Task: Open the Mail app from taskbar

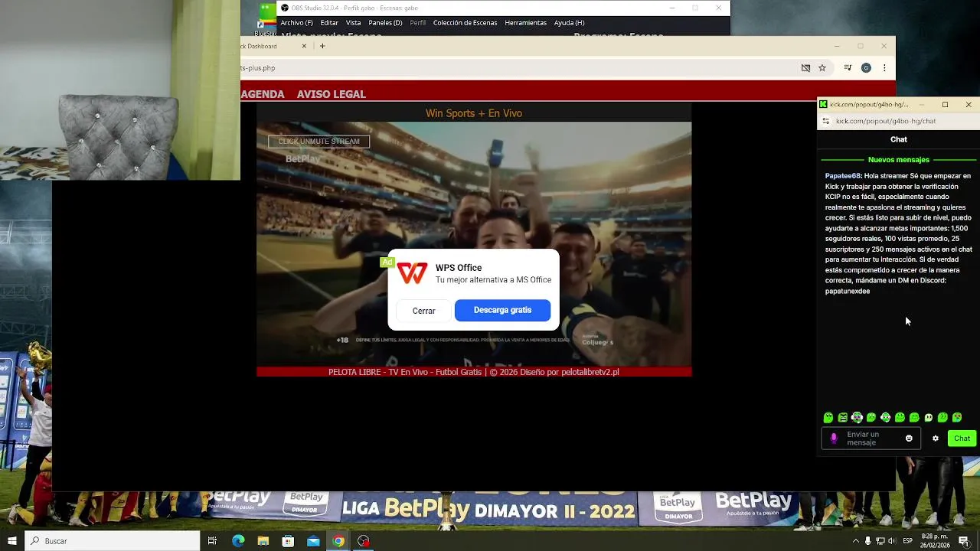Action: click(313, 541)
